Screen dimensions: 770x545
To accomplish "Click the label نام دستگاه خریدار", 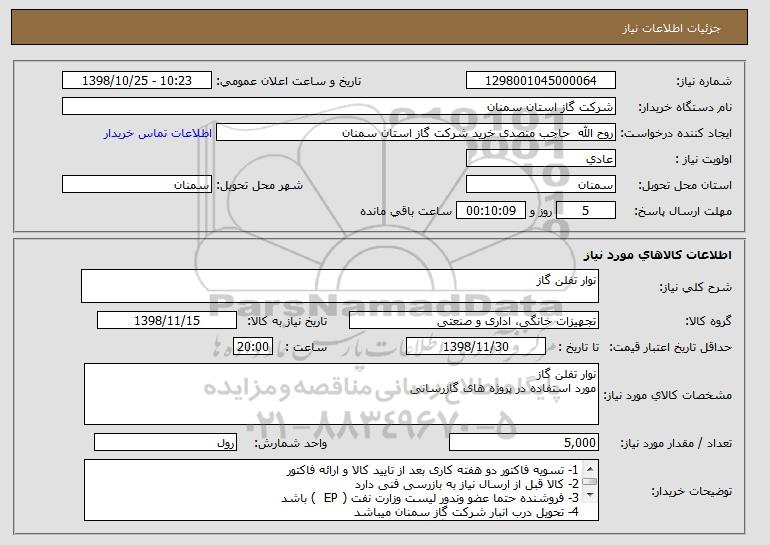I will (x=685, y=108).
